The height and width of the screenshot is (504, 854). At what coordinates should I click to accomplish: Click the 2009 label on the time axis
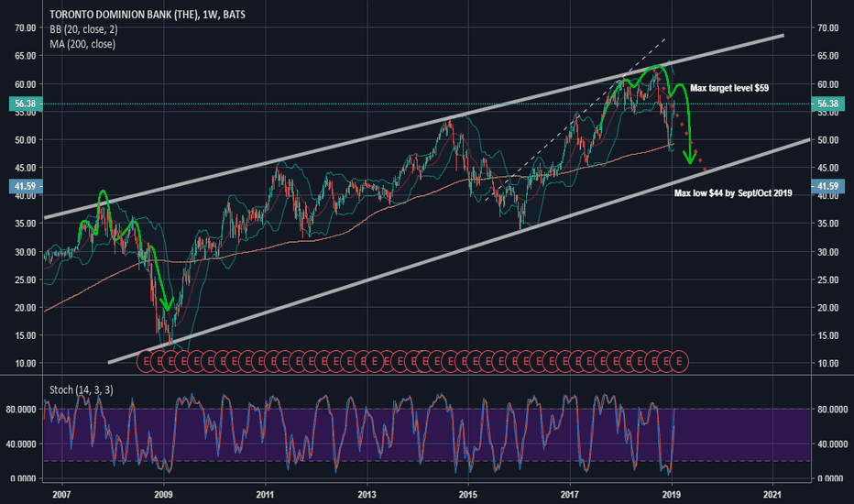tap(163, 494)
